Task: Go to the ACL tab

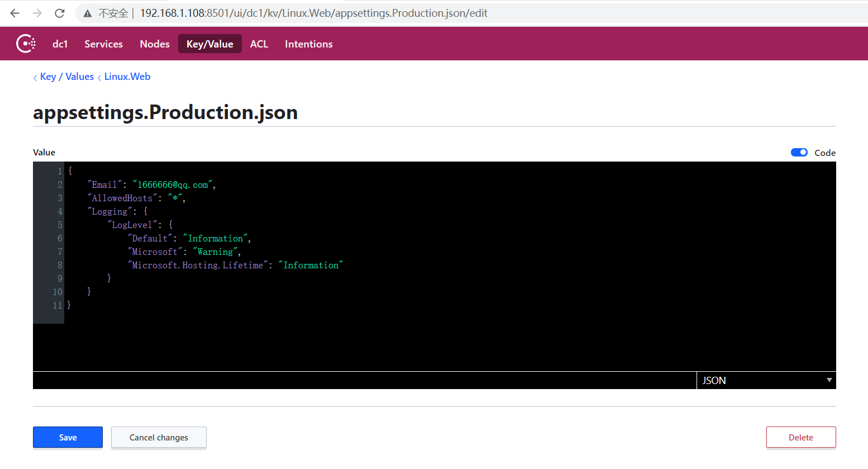Action: click(259, 44)
